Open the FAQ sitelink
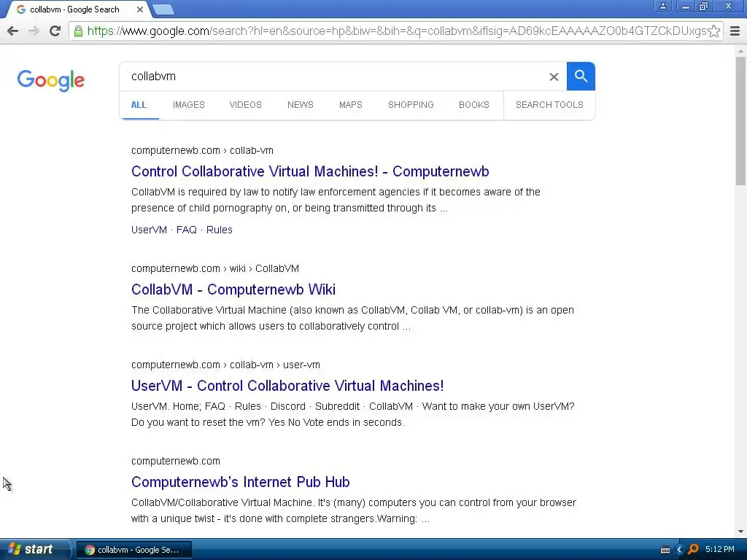 point(186,230)
